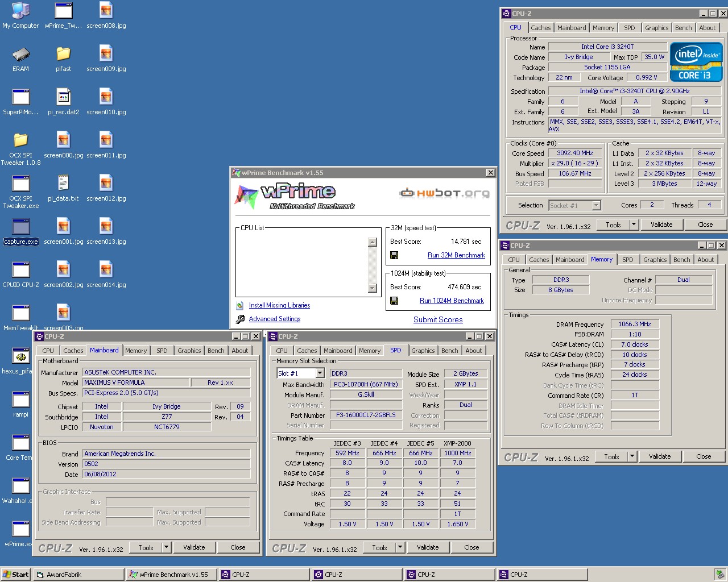The width and height of the screenshot is (728, 582).
Task: Open screen013.jpg image icon
Action: [x=106, y=232]
